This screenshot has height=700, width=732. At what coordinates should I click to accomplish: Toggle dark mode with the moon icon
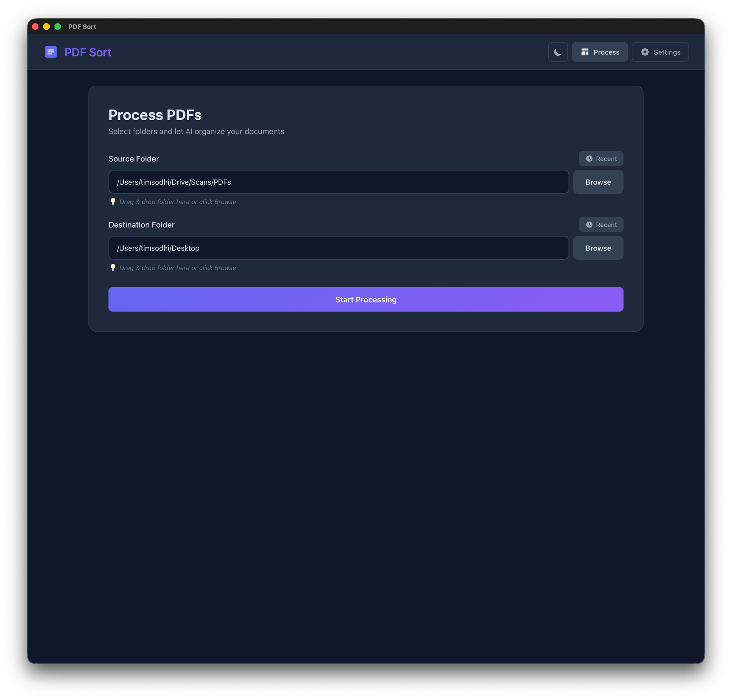pyautogui.click(x=557, y=52)
